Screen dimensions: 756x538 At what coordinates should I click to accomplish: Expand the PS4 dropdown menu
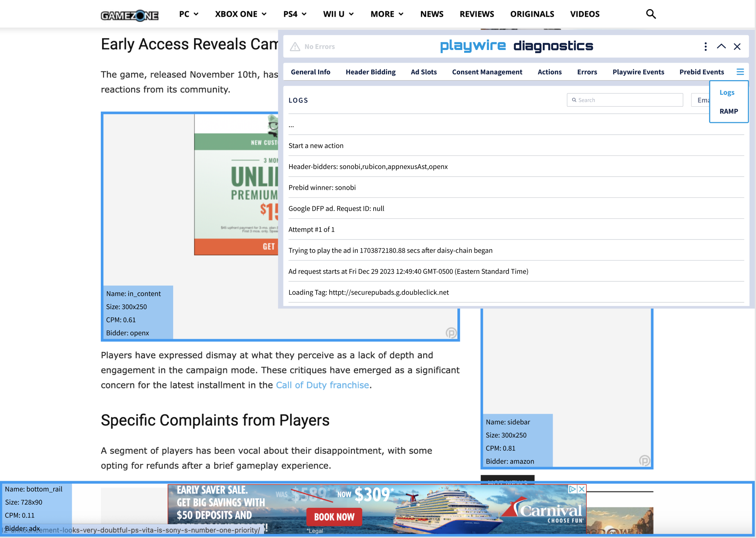[x=295, y=14]
